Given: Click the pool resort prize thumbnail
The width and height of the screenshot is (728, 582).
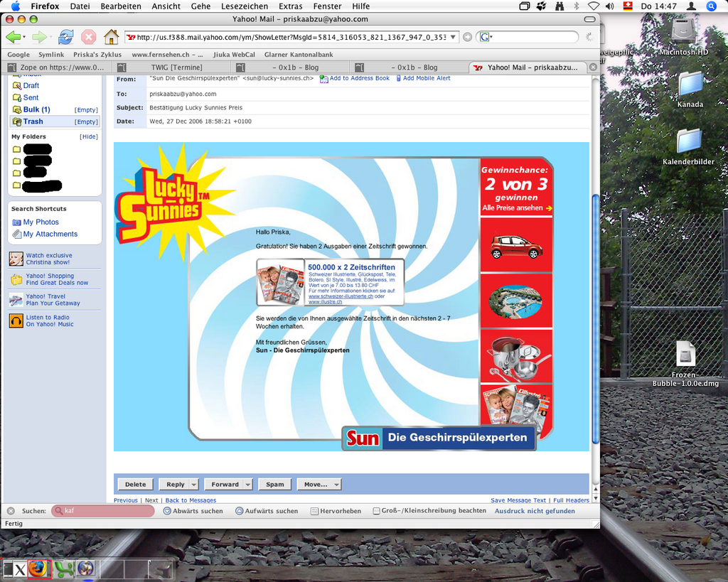Looking at the screenshot, I should coord(516,301).
